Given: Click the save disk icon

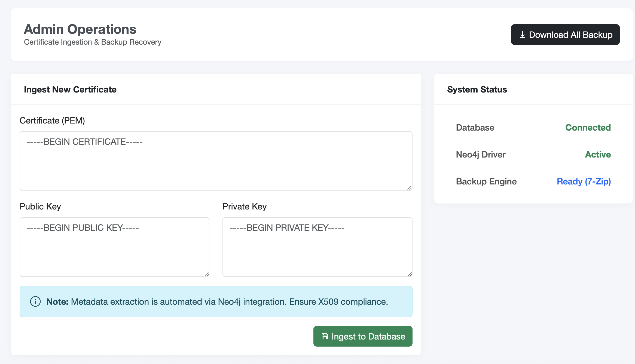Looking at the screenshot, I should (325, 336).
